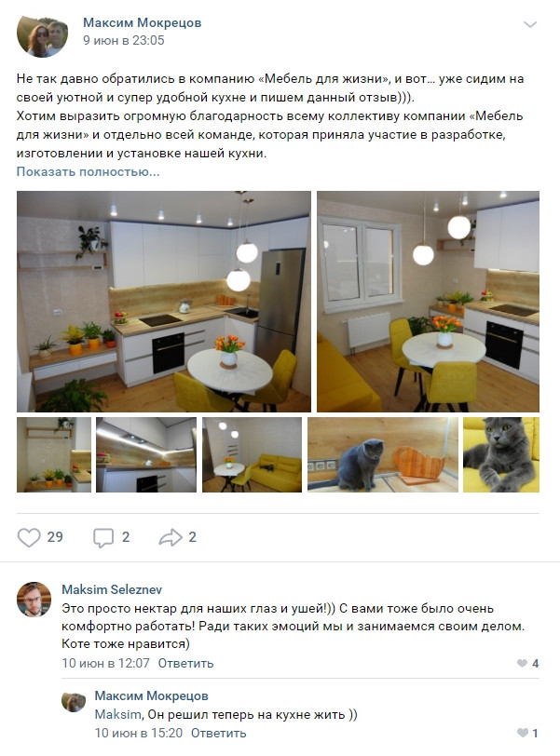560x756 pixels.
Task: Open the small avatar beside the reply
Action: point(74,702)
